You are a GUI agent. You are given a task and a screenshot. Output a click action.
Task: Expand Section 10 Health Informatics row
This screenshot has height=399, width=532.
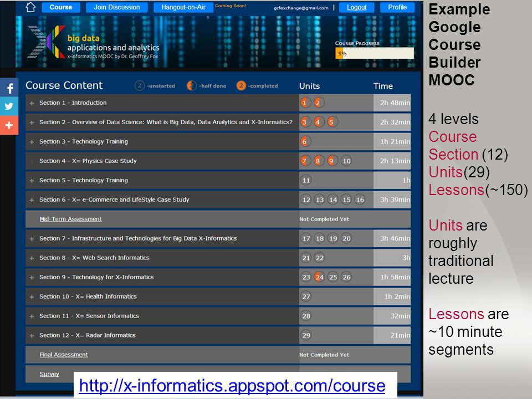pos(32,297)
